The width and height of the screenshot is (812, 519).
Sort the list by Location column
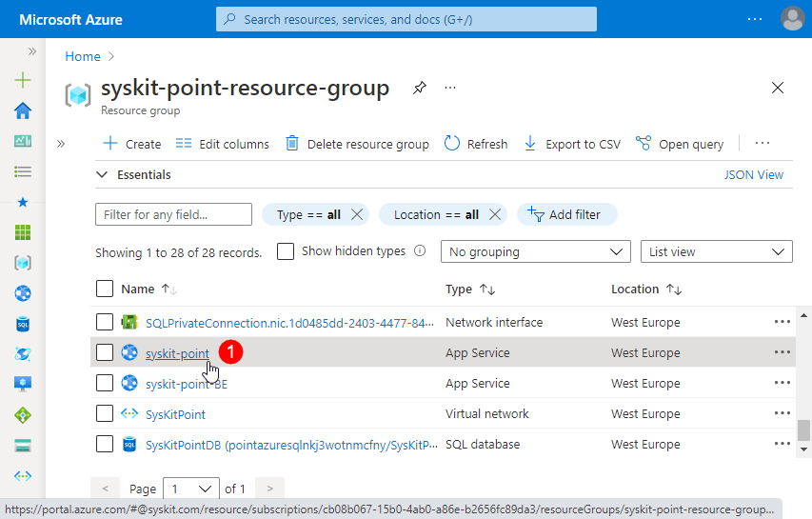click(x=646, y=289)
